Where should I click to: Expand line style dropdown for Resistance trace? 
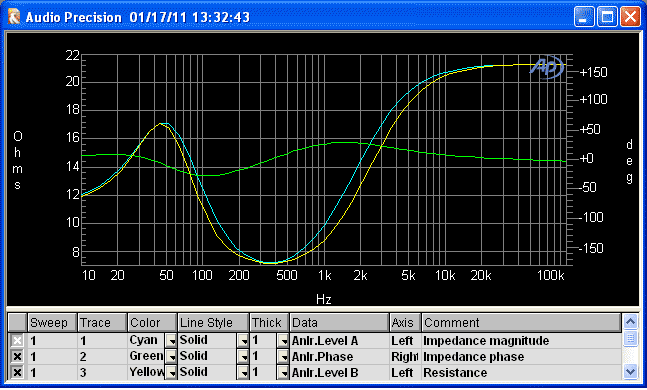[x=243, y=373]
